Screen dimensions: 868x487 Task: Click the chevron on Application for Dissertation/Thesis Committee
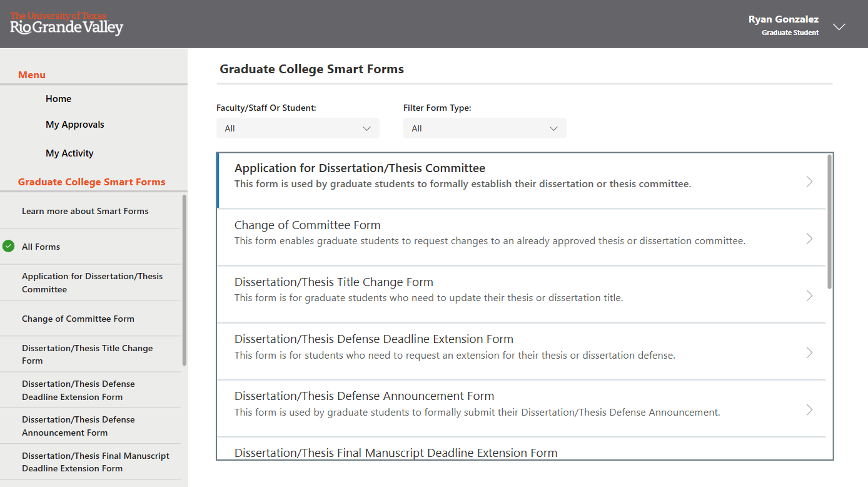click(809, 181)
